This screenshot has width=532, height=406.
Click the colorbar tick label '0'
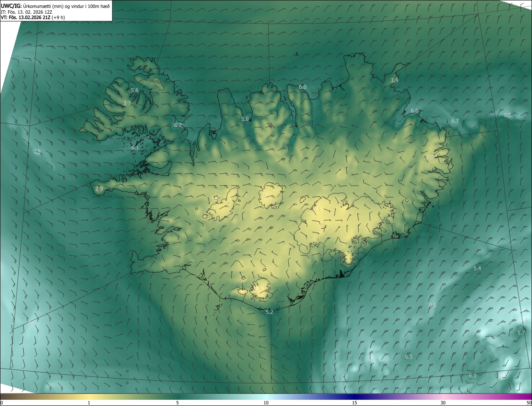pos(1,403)
